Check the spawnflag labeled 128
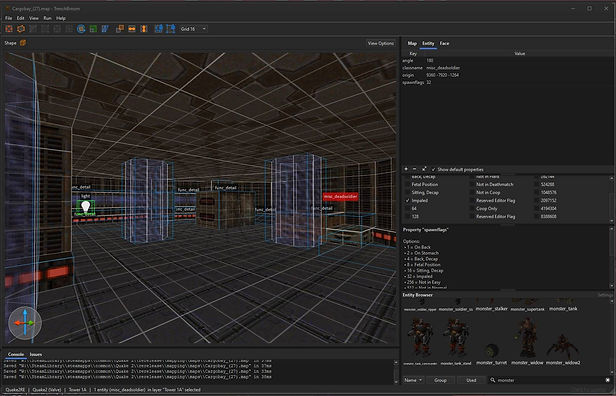This screenshot has width=616, height=396. (407, 216)
